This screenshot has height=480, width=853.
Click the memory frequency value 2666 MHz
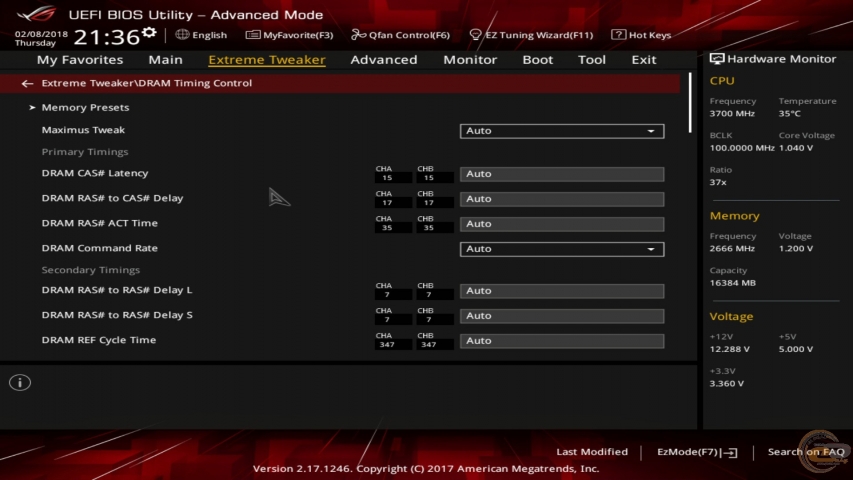(732, 249)
